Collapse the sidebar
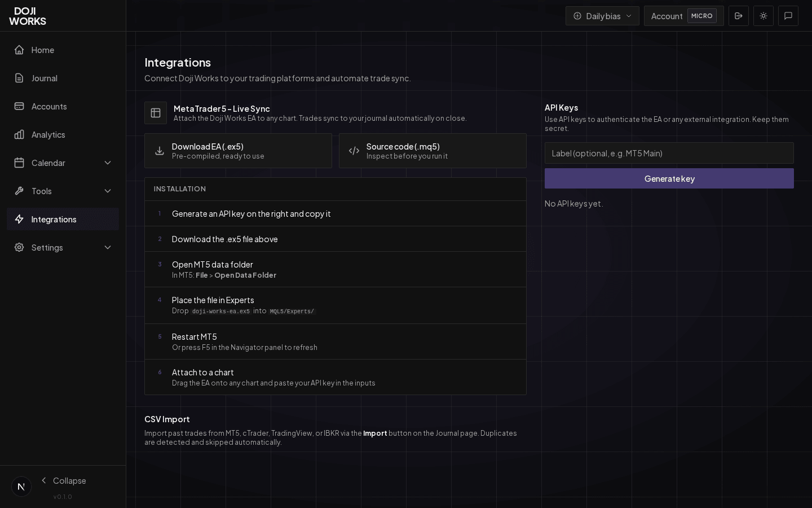The width and height of the screenshot is (812, 508). 63,481
